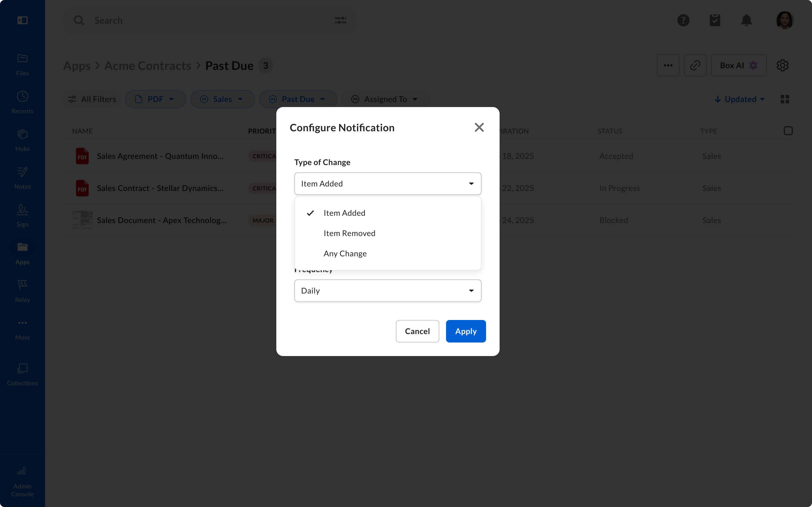This screenshot has height=507, width=812.
Task: Select Item Removed option
Action: point(349,234)
